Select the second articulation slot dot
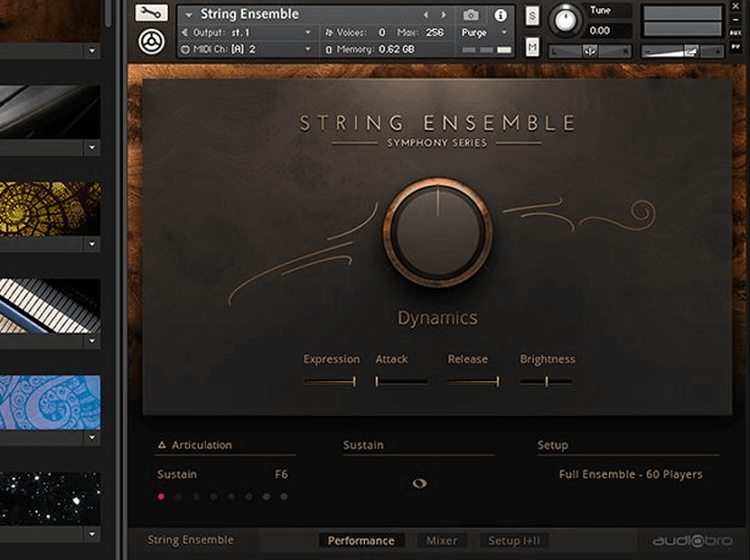This screenshot has width=750, height=560. 178,497
